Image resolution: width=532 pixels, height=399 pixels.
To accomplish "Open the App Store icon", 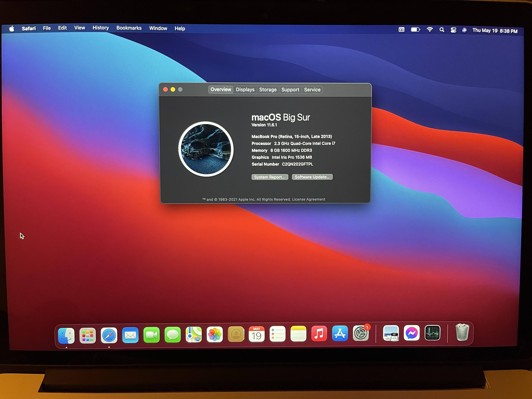I will point(340,334).
